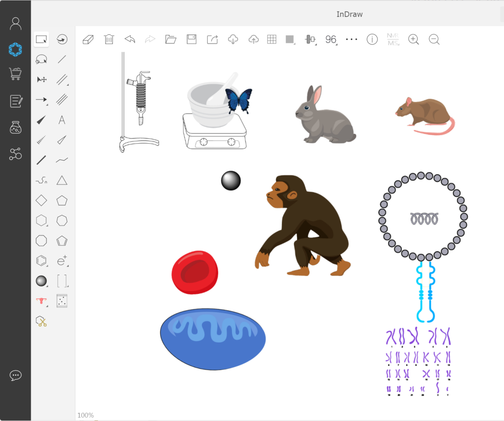Viewport: 504px width, 421px height.
Task: Click the trash can delete icon
Action: tap(109, 39)
